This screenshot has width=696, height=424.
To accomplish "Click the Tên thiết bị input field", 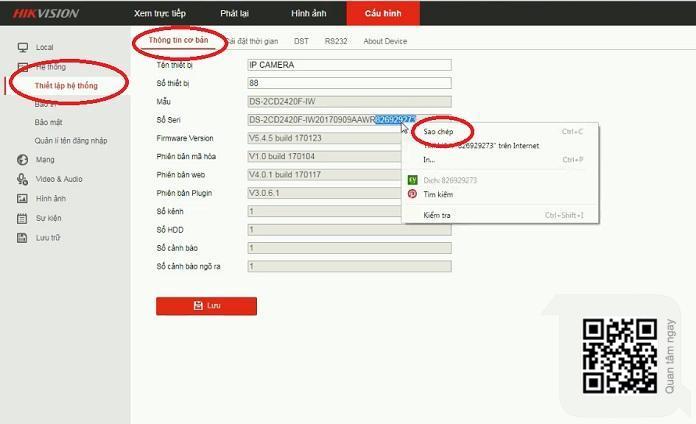I will tap(349, 65).
